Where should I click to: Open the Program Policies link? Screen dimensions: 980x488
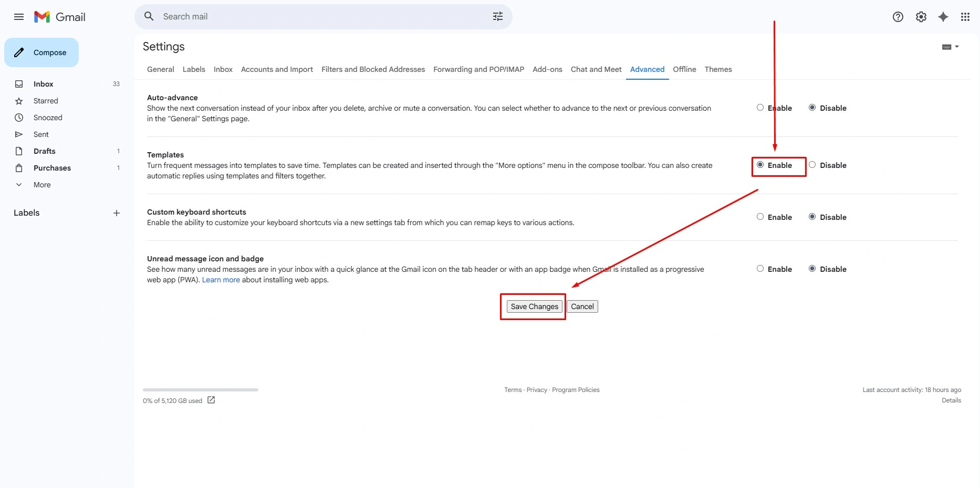point(576,390)
